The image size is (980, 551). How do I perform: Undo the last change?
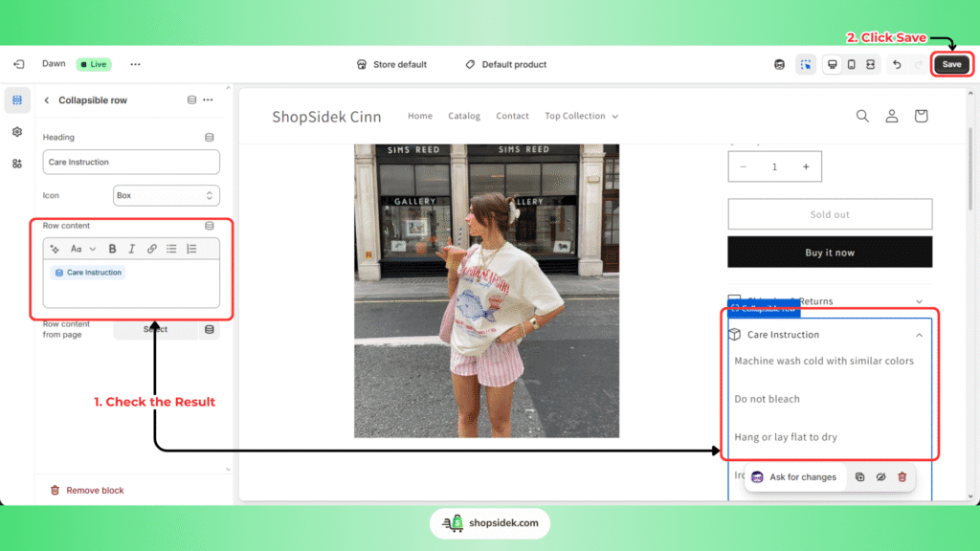(x=897, y=64)
